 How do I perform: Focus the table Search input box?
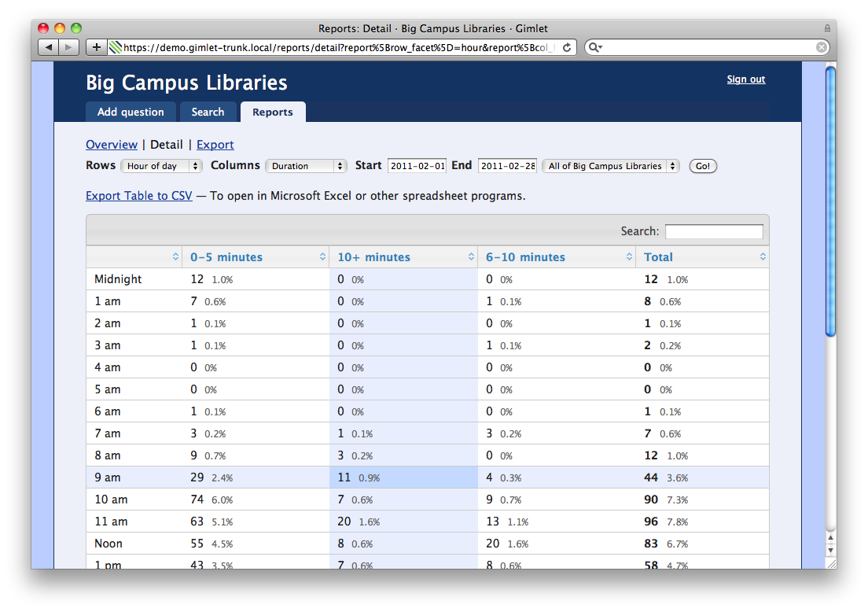714,231
